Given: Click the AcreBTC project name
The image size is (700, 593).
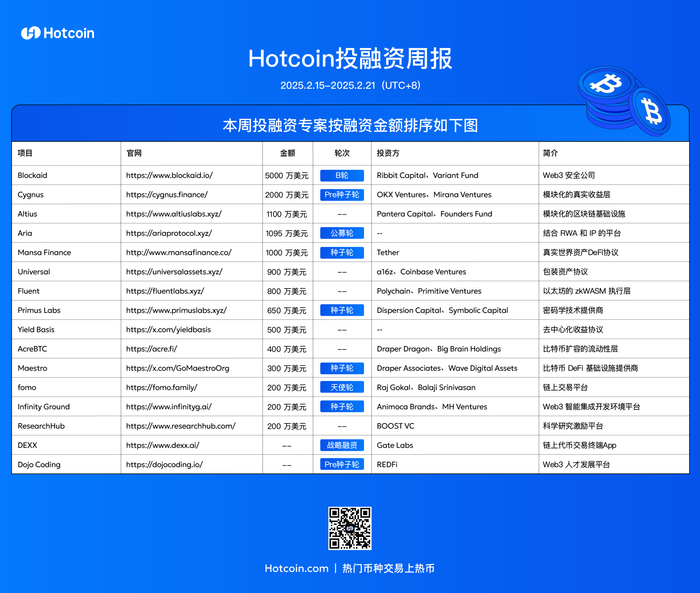Looking at the screenshot, I should click(32, 349).
